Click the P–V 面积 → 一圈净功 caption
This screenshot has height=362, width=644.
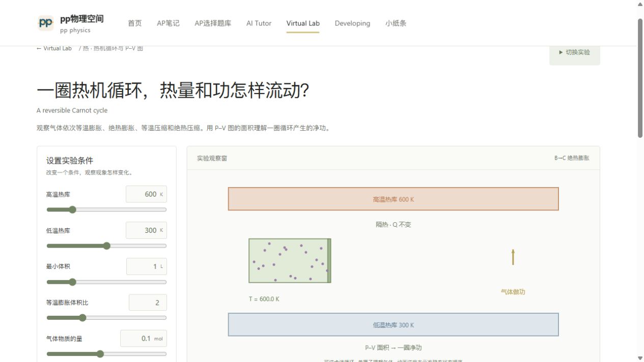[393, 348]
